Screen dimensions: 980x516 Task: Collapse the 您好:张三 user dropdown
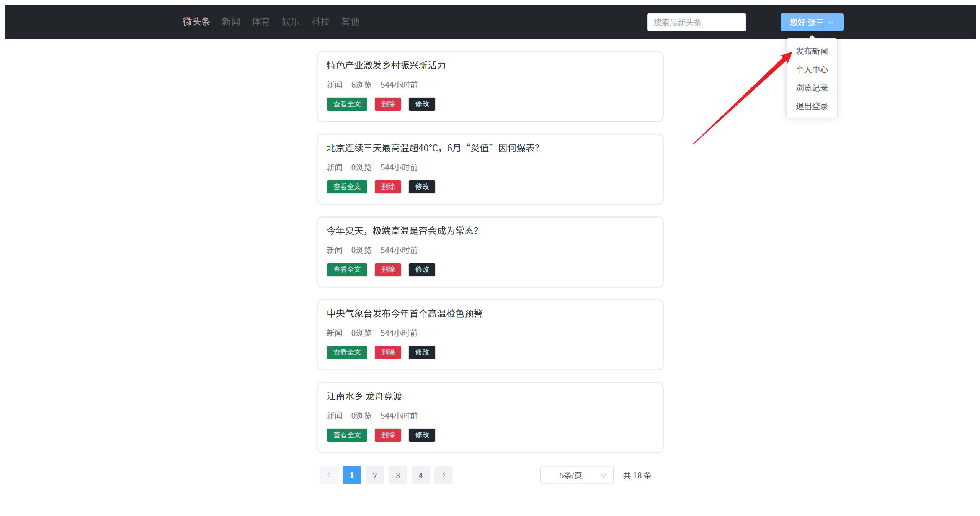[812, 22]
